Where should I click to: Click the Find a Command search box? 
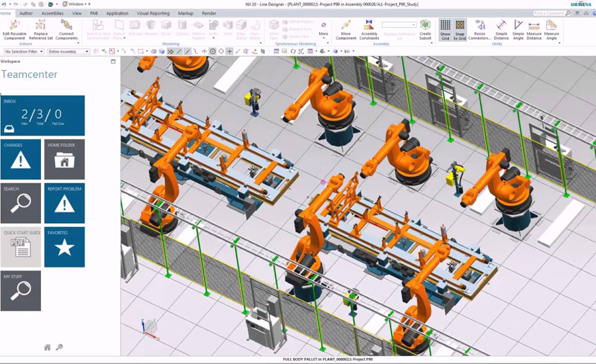(x=550, y=13)
